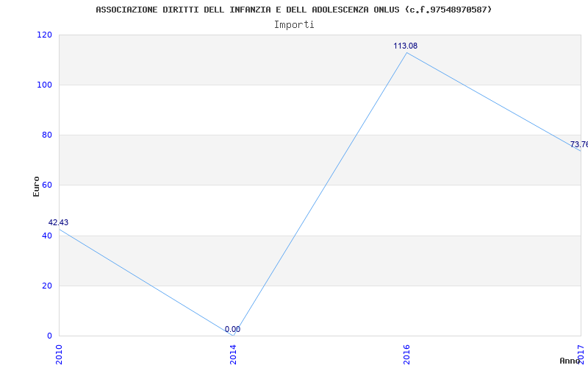Screen dimensions: 588x368
Task: Click the 0 y-axis tick label
Action: pyautogui.click(x=49, y=336)
